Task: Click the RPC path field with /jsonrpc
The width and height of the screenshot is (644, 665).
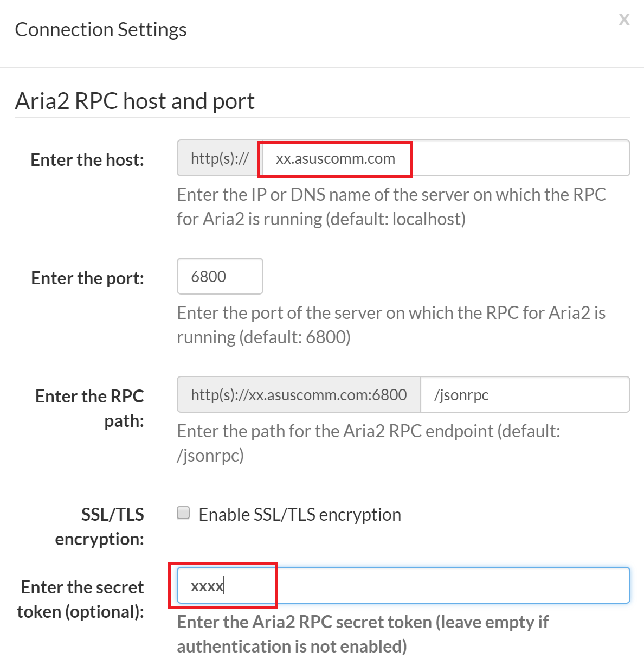Action: click(525, 395)
